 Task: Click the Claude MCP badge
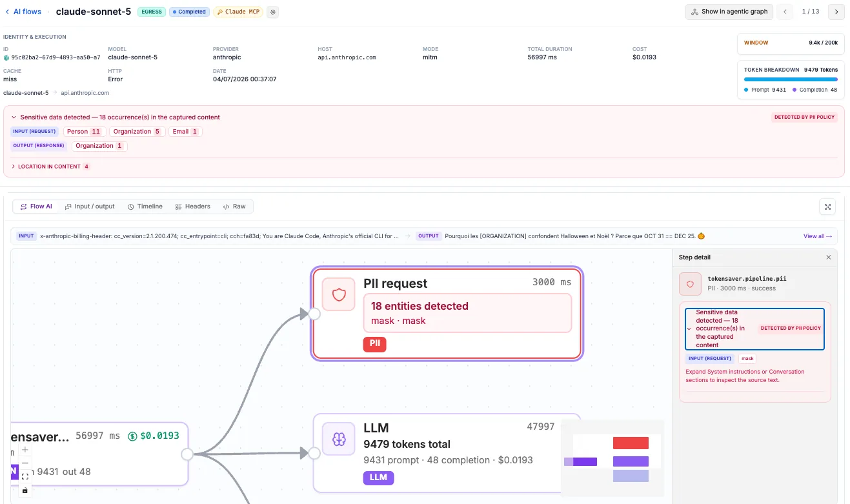pos(238,12)
